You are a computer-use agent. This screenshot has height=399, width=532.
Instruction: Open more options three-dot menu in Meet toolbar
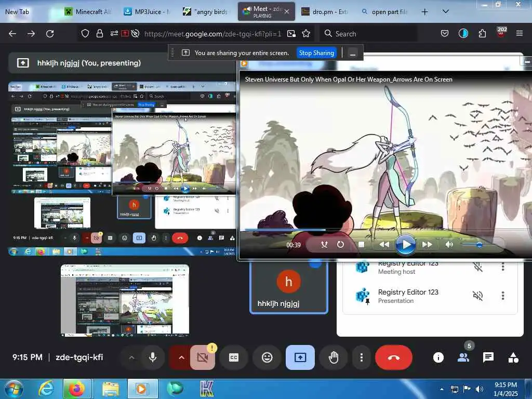[362, 357]
